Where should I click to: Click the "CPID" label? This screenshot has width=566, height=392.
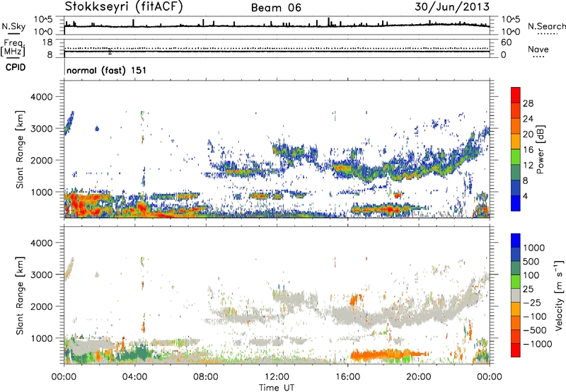click(x=16, y=67)
